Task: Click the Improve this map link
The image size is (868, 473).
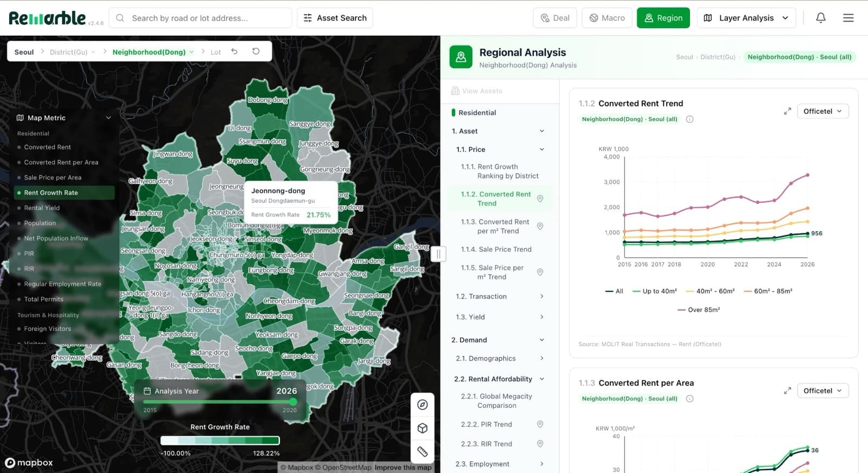Action: click(403, 468)
